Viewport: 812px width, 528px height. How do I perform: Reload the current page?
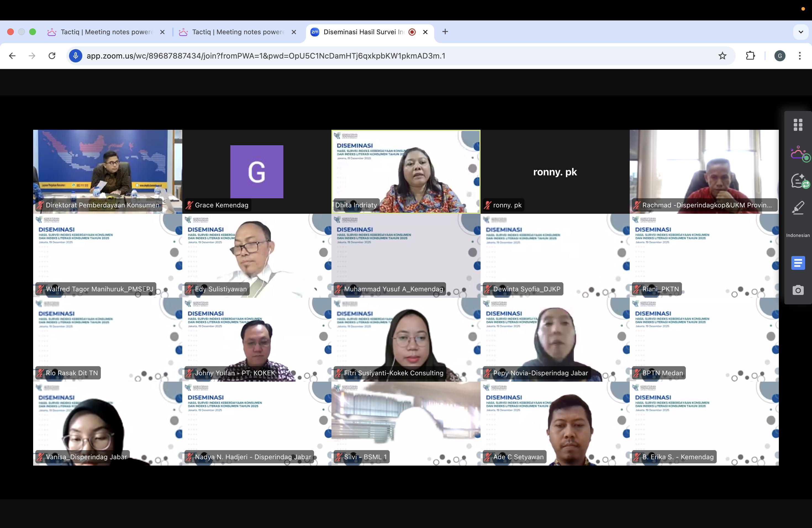click(x=52, y=56)
